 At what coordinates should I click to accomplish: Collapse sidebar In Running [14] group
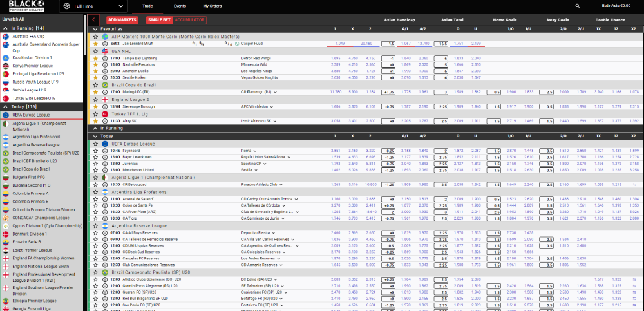coord(5,28)
